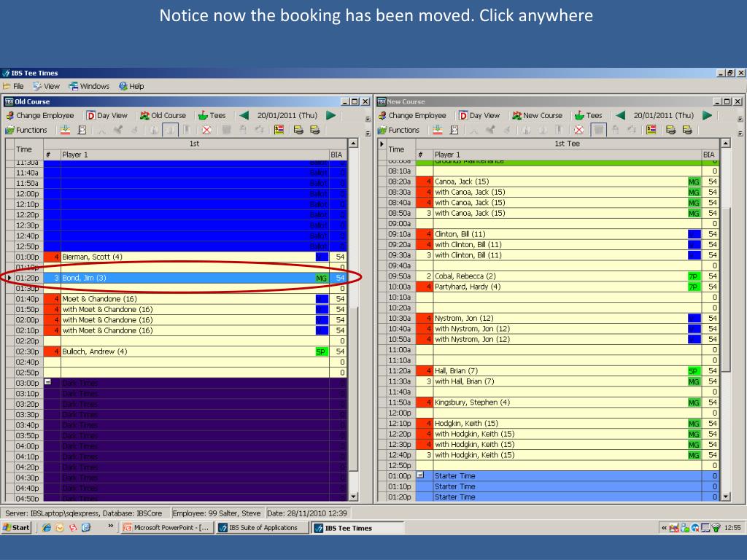
Task: Open the Windows menu
Action: (x=89, y=86)
